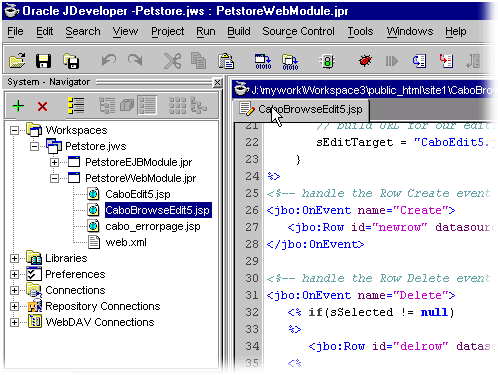Click the Paste clipboard icon
The height and width of the screenshot is (375, 498).
click(226, 61)
